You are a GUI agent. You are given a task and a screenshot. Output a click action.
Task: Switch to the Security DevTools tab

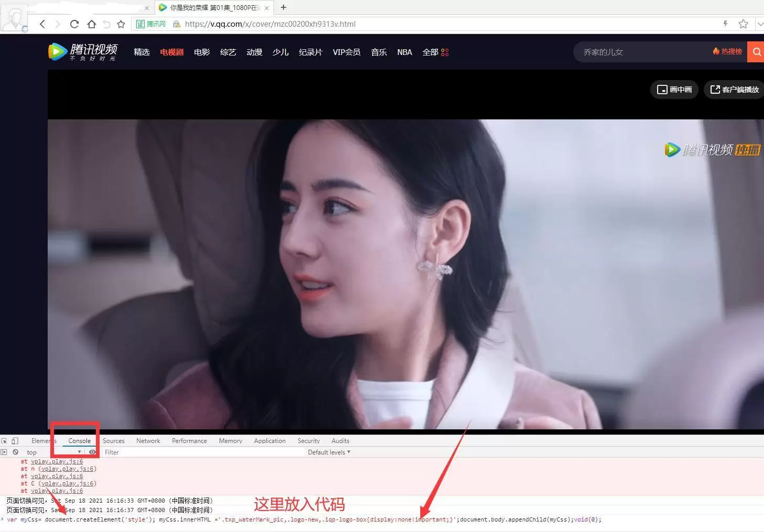click(309, 441)
